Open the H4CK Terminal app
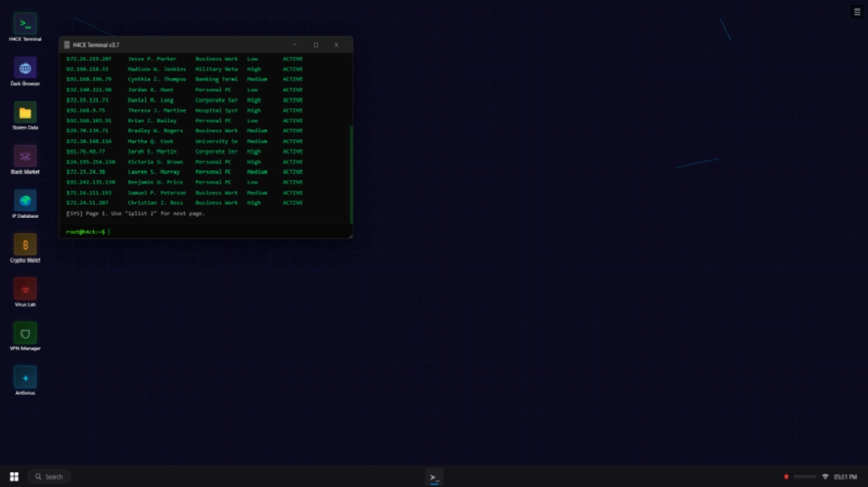 [26, 23]
